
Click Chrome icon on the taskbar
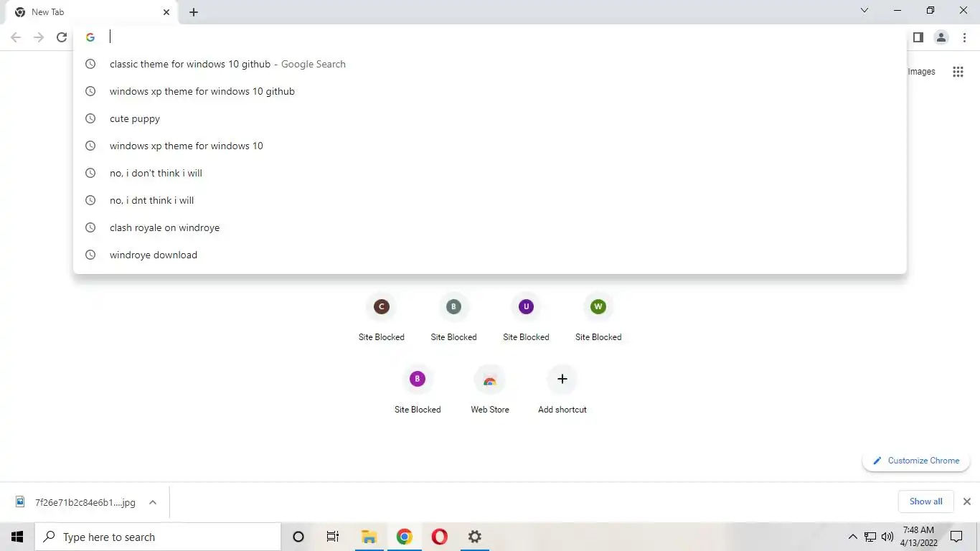click(405, 537)
